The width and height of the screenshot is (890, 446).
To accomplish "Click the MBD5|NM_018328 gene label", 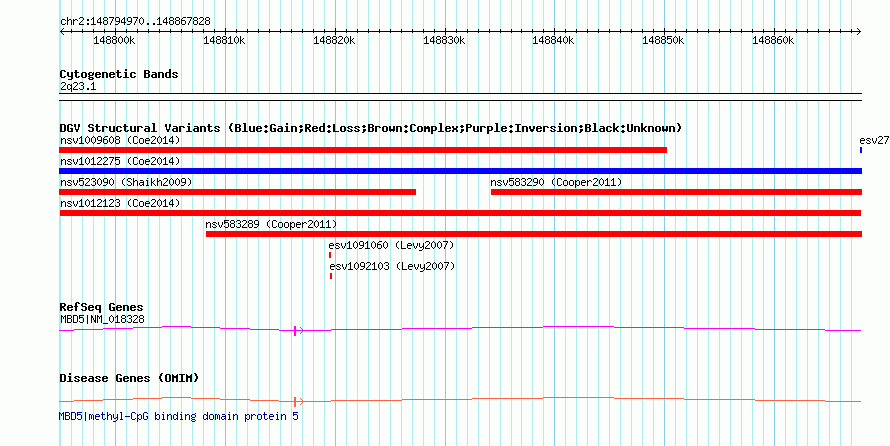I will [102, 319].
